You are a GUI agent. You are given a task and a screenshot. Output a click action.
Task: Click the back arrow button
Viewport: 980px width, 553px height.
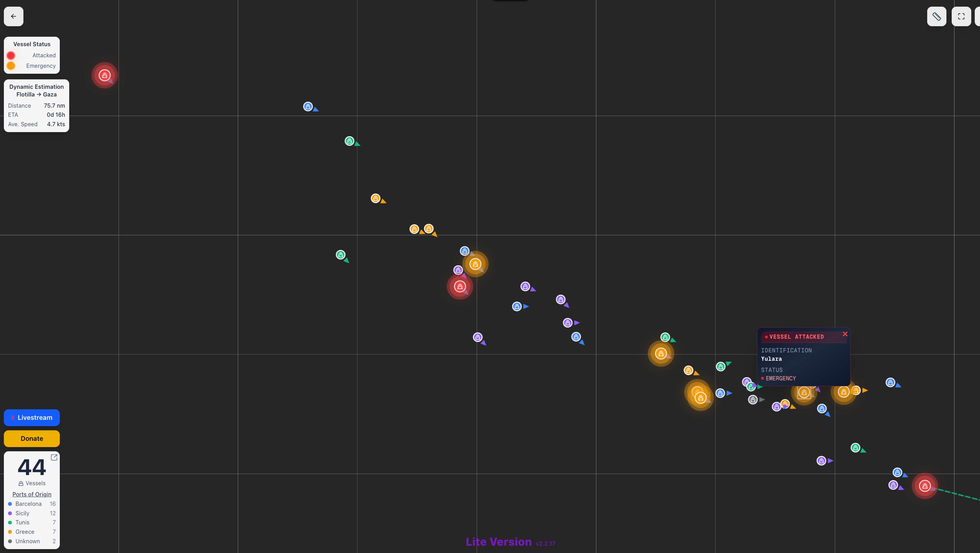14,16
